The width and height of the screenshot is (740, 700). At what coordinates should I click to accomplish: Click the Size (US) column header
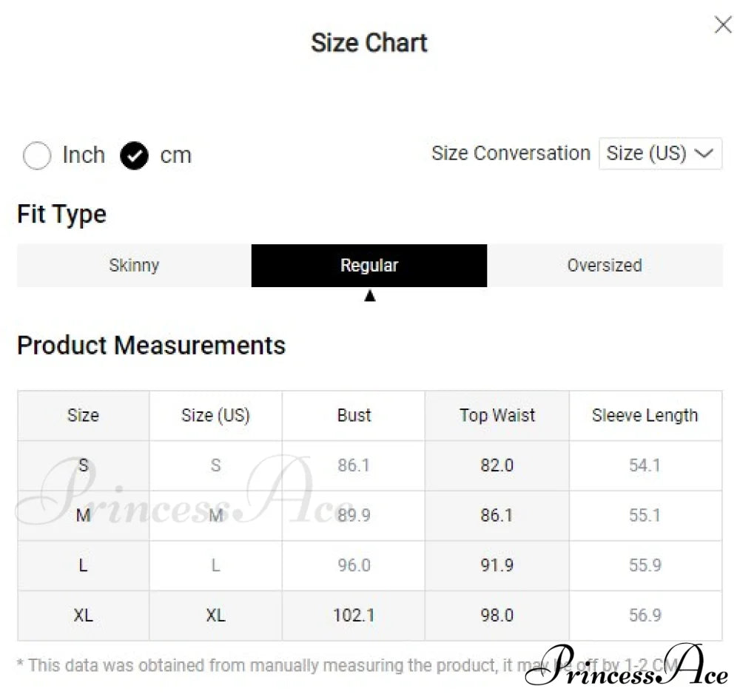point(215,416)
